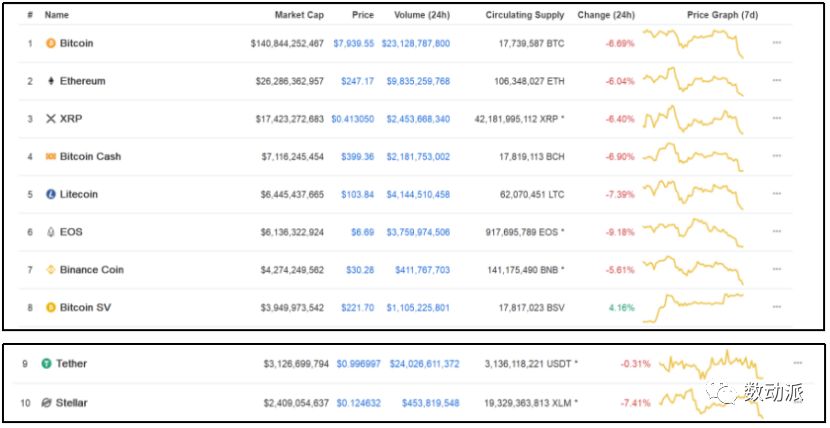Click XRP price $0.413050
830x428 pixels.
click(353, 119)
